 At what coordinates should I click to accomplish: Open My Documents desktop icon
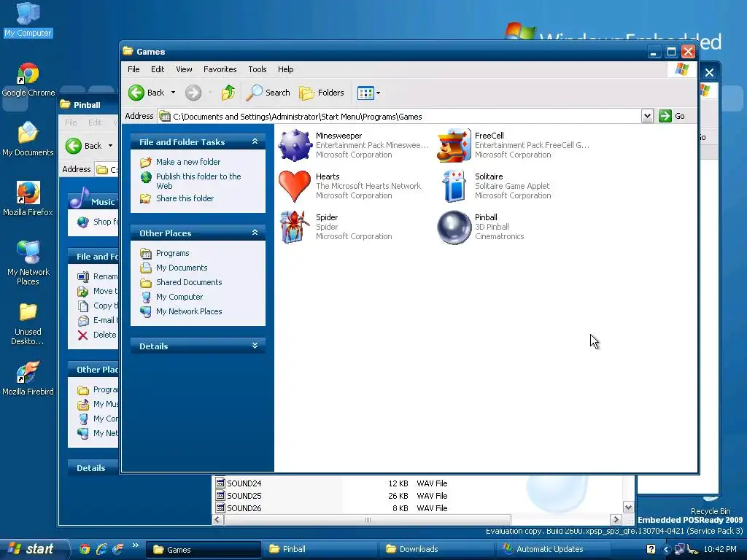coord(28,139)
